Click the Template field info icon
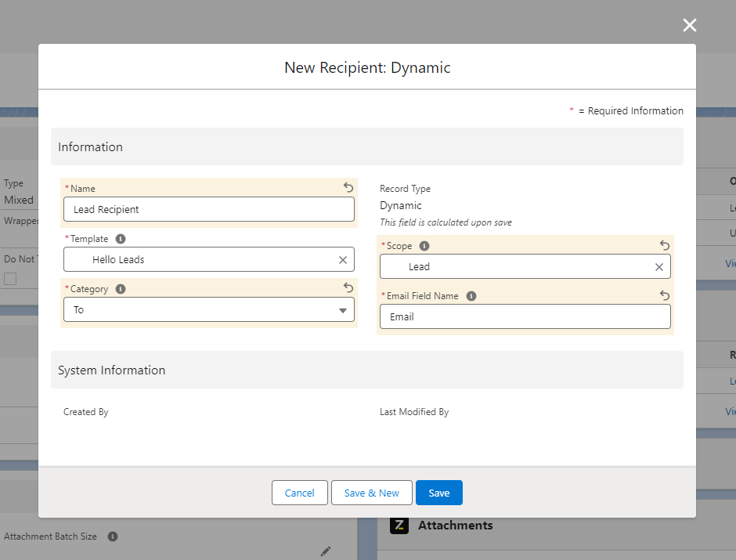Image resolution: width=736 pixels, height=560 pixels. coord(121,239)
